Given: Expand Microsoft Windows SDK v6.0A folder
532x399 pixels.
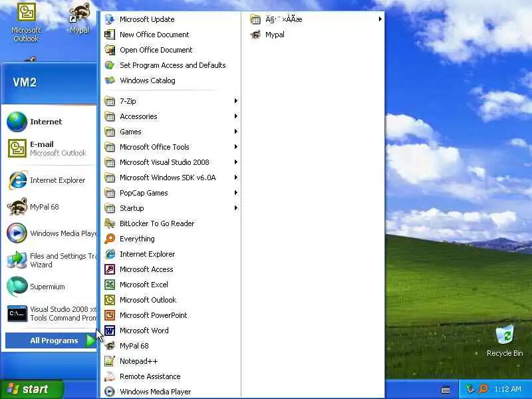Looking at the screenshot, I should [x=171, y=178].
